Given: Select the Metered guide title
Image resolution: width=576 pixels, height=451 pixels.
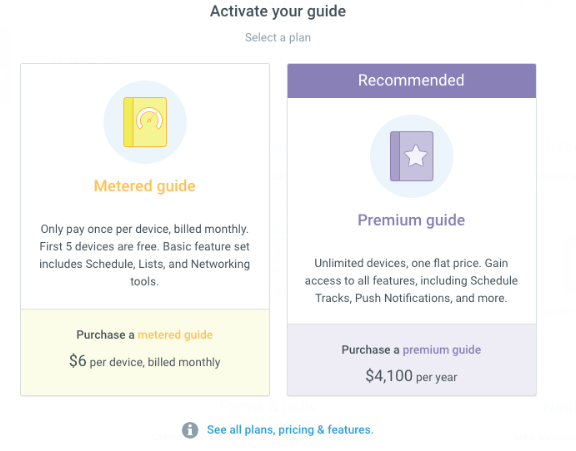Looking at the screenshot, I should [x=145, y=186].
